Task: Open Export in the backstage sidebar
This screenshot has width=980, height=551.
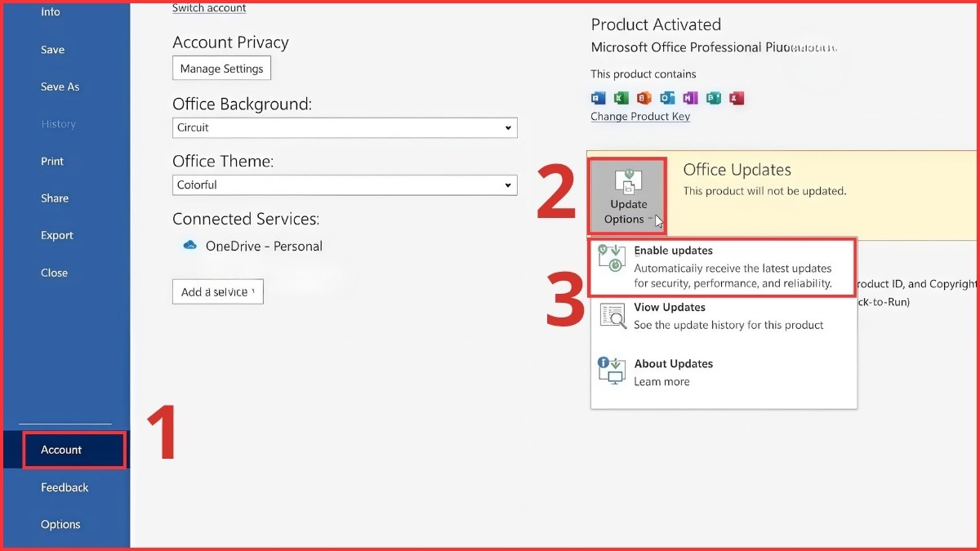Action: tap(57, 236)
